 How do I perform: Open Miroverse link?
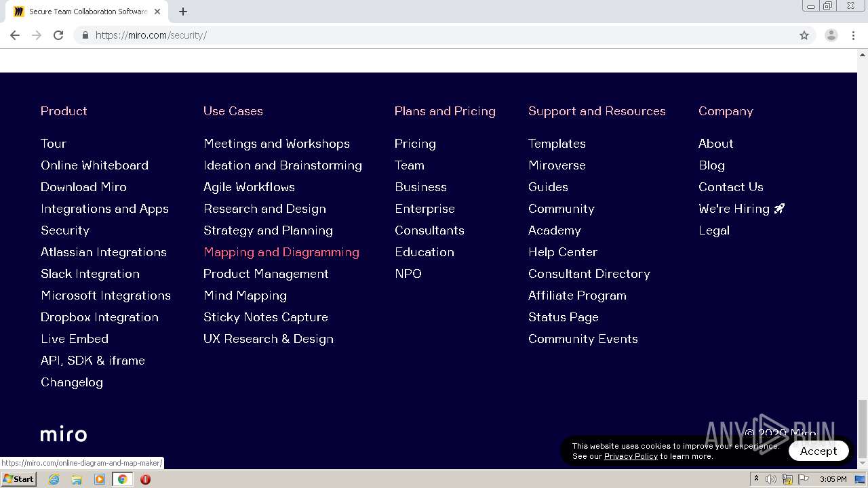[x=557, y=165]
